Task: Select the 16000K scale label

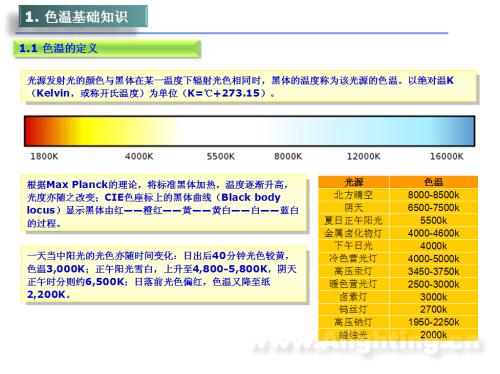Action: 447,156
